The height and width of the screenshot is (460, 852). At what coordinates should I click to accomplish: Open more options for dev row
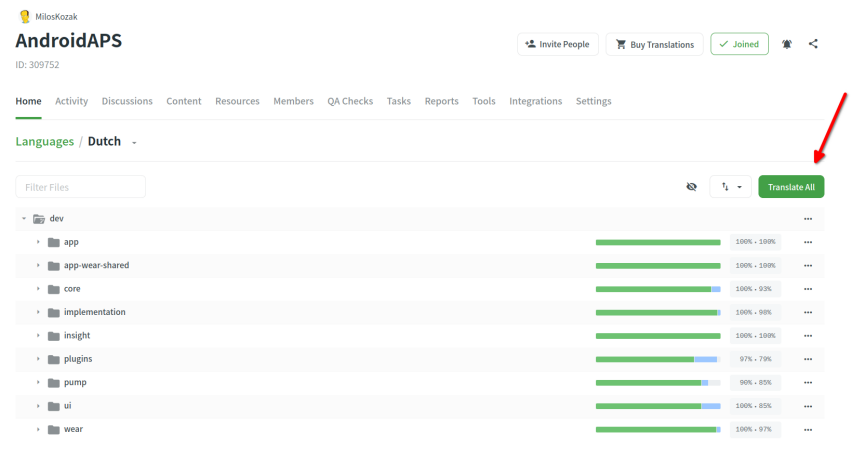click(808, 219)
